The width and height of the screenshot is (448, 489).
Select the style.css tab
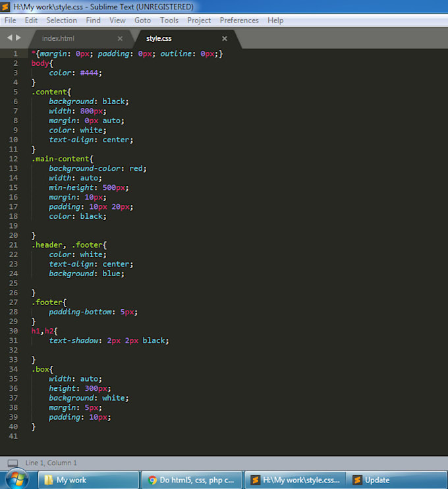pyautogui.click(x=159, y=39)
